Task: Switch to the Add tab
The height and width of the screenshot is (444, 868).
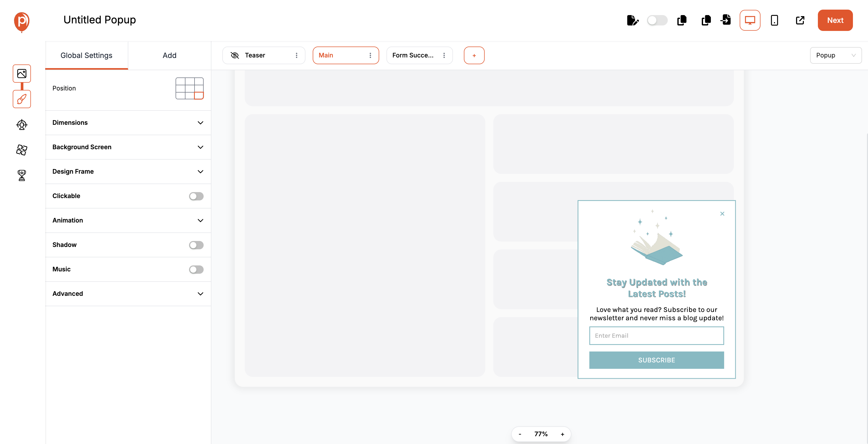Action: (170, 55)
